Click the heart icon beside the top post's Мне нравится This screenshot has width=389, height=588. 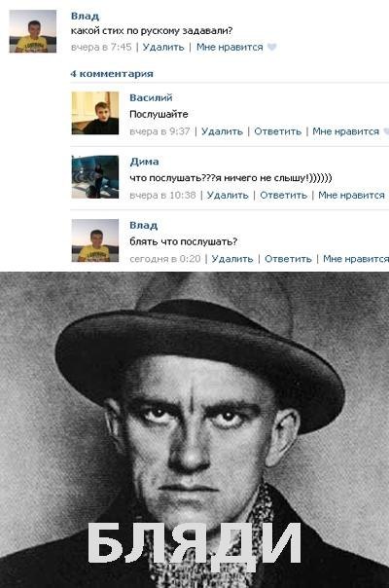click(272, 47)
